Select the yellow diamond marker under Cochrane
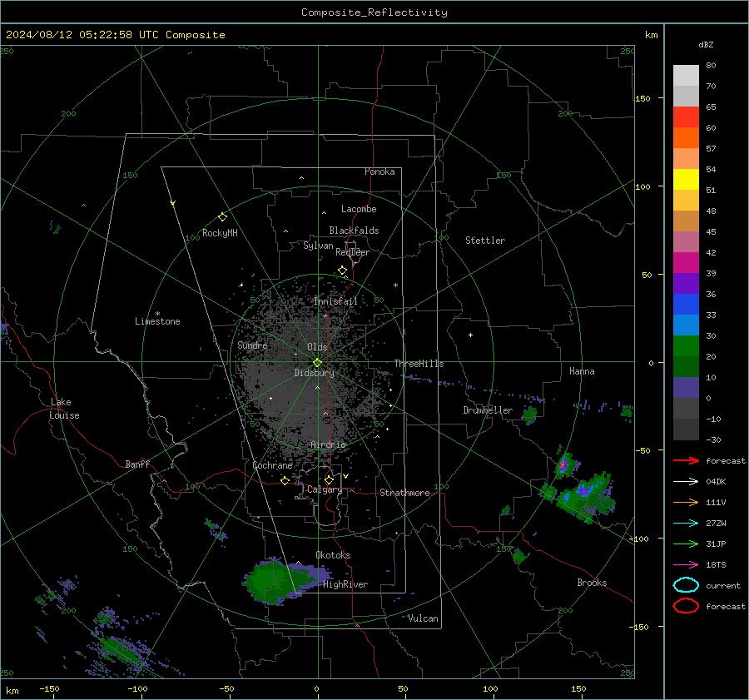The image size is (749, 700). click(x=285, y=481)
